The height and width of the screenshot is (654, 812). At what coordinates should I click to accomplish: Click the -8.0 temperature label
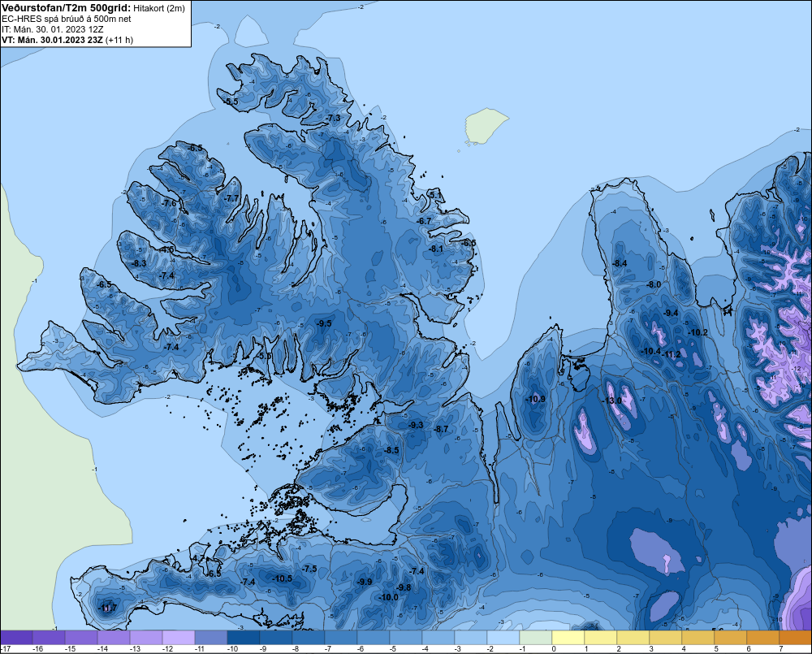point(653,284)
